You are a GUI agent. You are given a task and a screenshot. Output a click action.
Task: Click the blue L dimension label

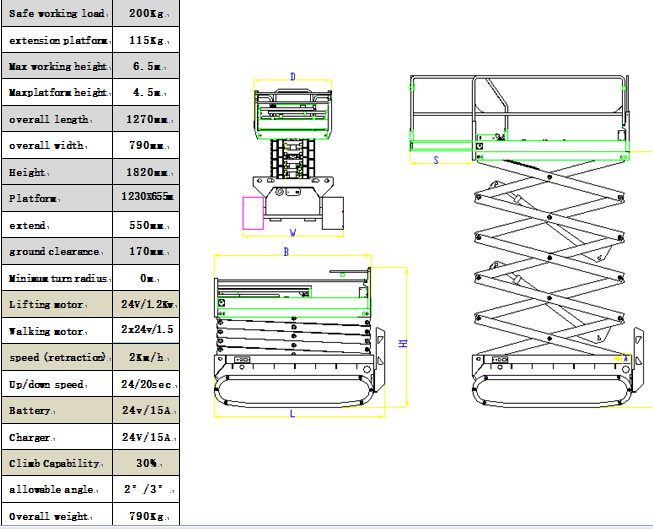point(291,413)
